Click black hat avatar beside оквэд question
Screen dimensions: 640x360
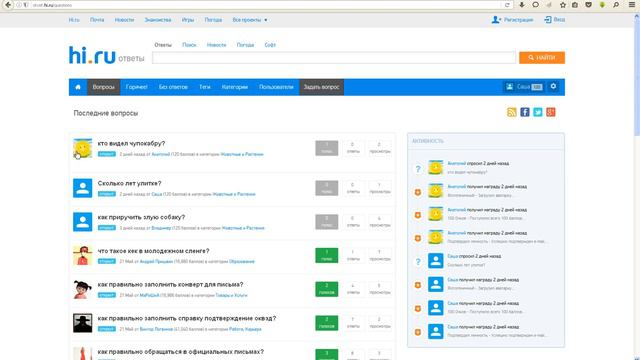(82, 323)
